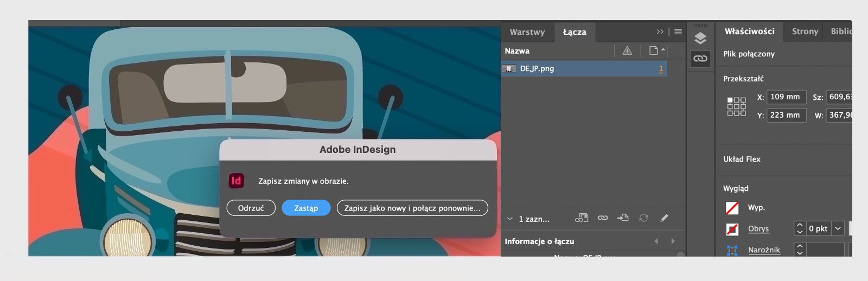Sort links by status warning icon column

tap(627, 51)
